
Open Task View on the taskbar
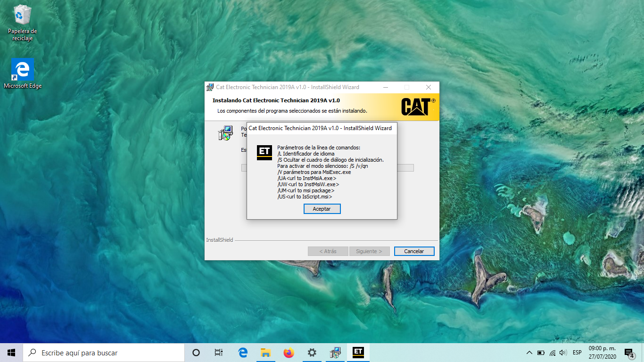(x=219, y=353)
